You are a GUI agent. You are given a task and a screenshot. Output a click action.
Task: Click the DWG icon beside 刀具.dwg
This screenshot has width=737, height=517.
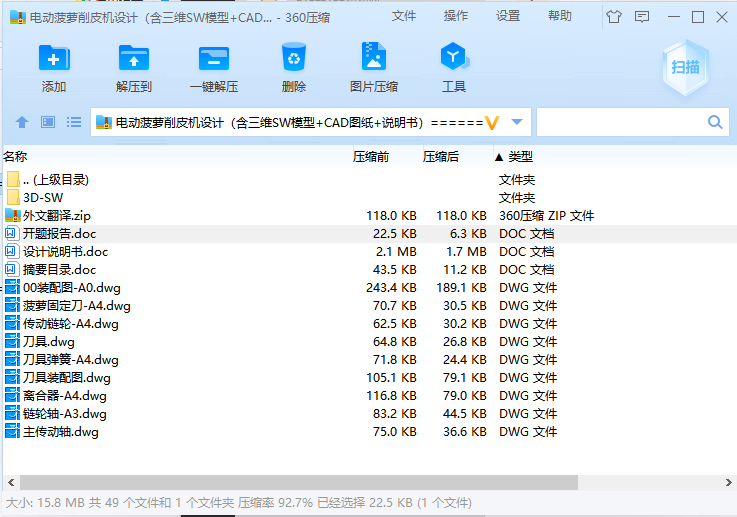tap(12, 341)
